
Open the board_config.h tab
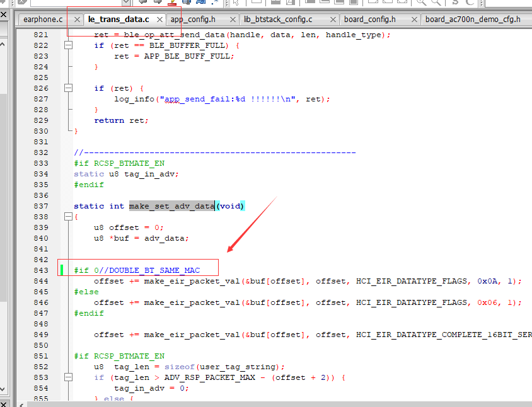(x=370, y=20)
